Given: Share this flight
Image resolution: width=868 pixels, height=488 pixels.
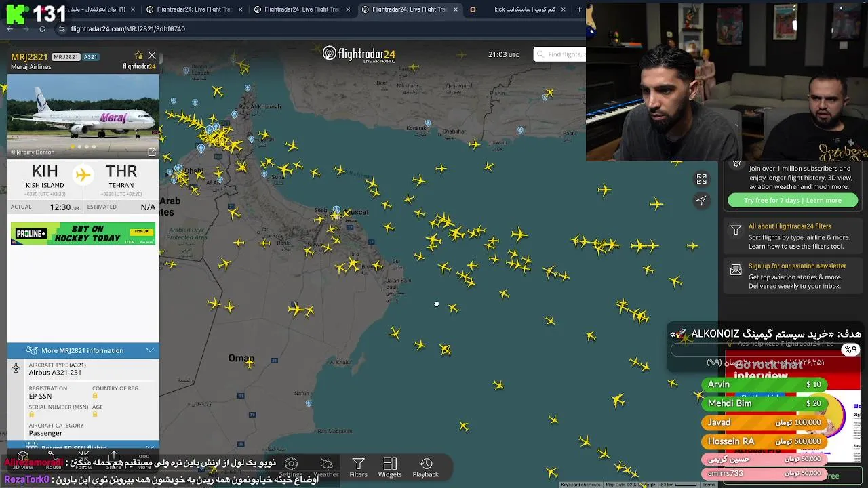Looking at the screenshot, I should tap(114, 461).
